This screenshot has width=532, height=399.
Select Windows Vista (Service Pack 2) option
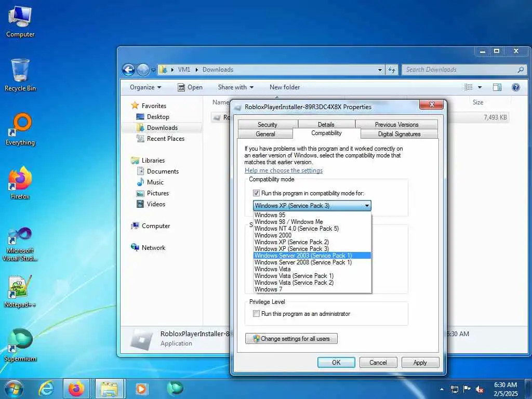pos(312,283)
